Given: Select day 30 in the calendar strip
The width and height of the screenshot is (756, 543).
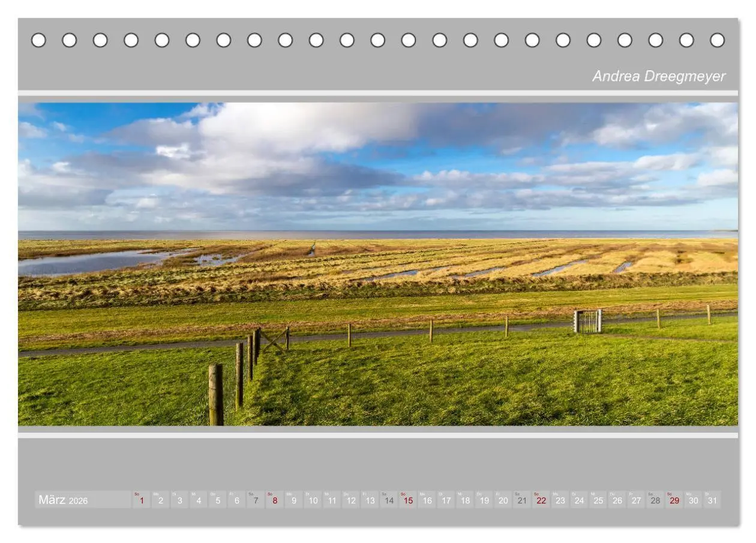Looking at the screenshot, I should pos(693,500).
